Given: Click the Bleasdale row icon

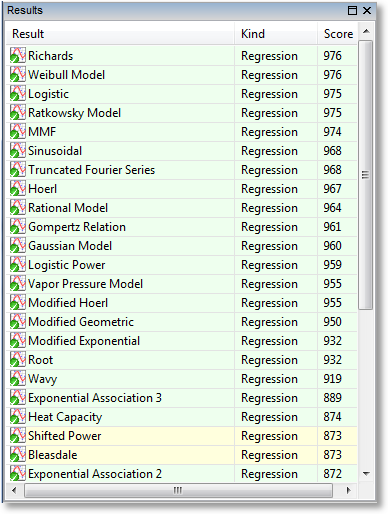Looking at the screenshot, I should [x=18, y=454].
